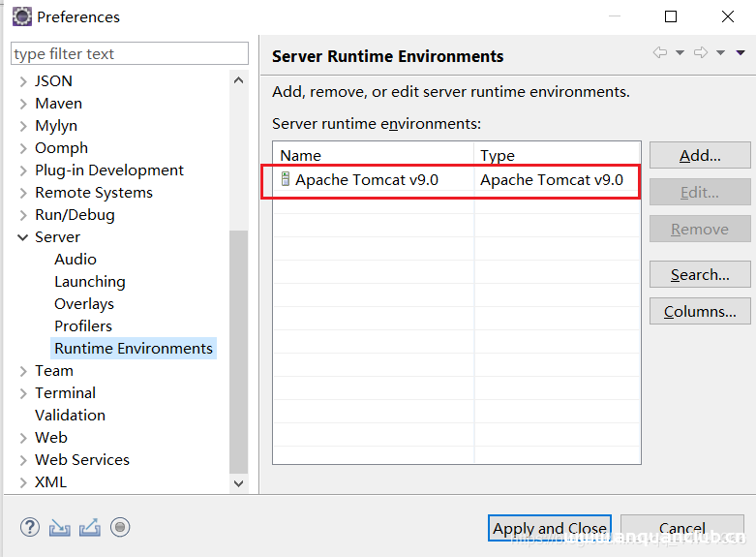
Task: Click the filter text input field
Action: click(130, 54)
